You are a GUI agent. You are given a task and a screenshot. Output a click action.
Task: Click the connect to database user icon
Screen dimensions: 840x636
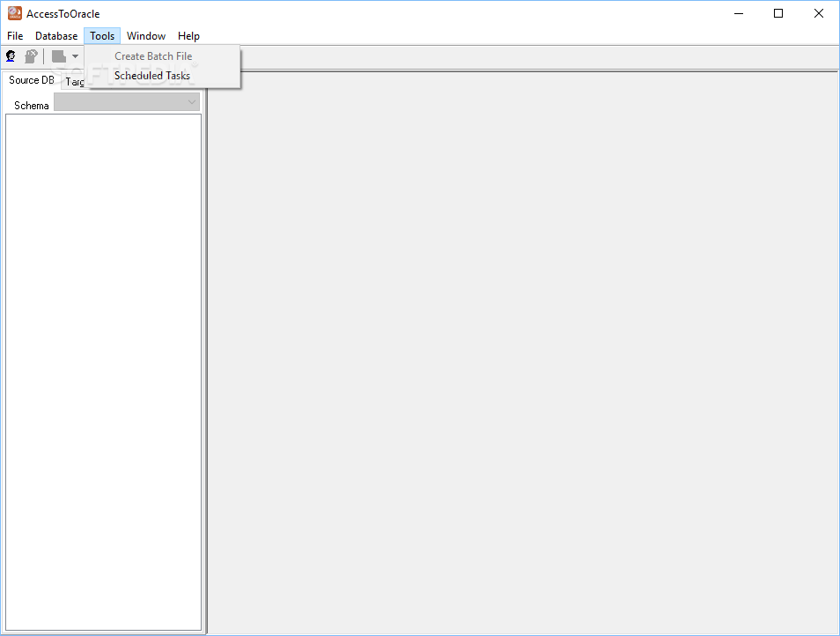11,55
